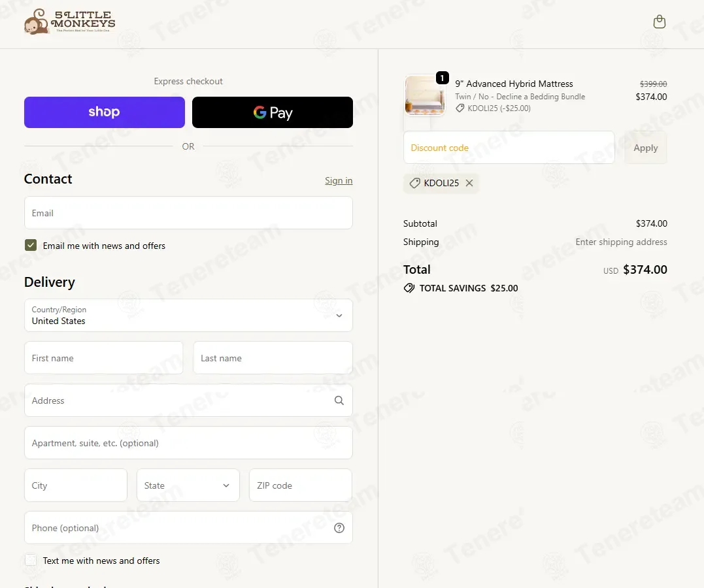Image resolution: width=704 pixels, height=588 pixels.
Task: Focus the Address input field
Action: click(188, 400)
